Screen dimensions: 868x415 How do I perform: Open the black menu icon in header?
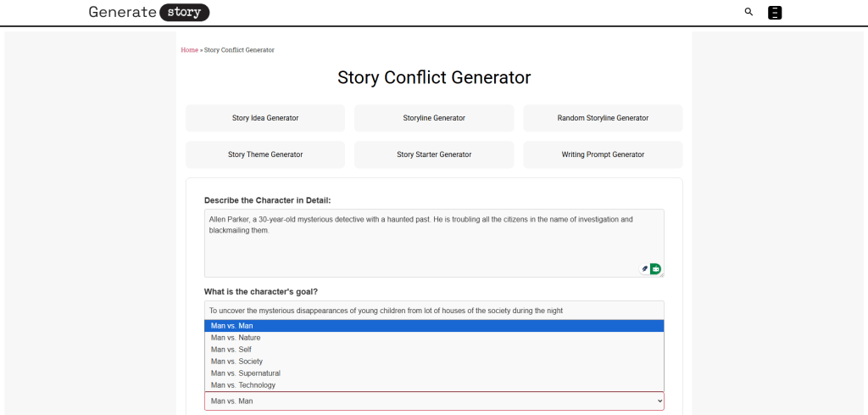(775, 13)
